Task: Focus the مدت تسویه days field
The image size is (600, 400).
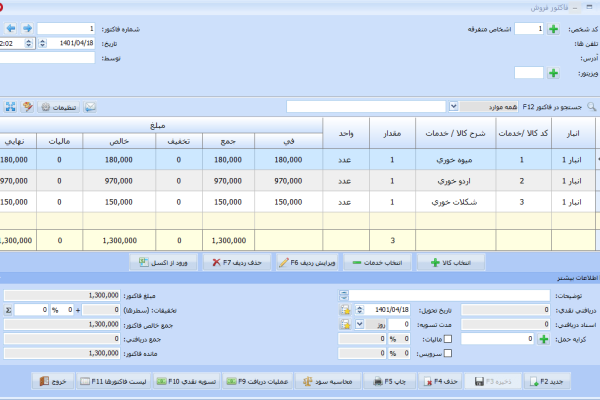Action: 399,325
